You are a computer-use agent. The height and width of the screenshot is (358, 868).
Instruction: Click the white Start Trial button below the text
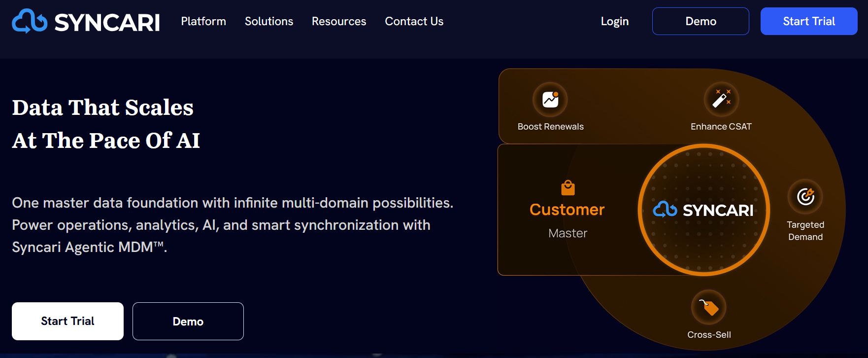click(x=67, y=321)
